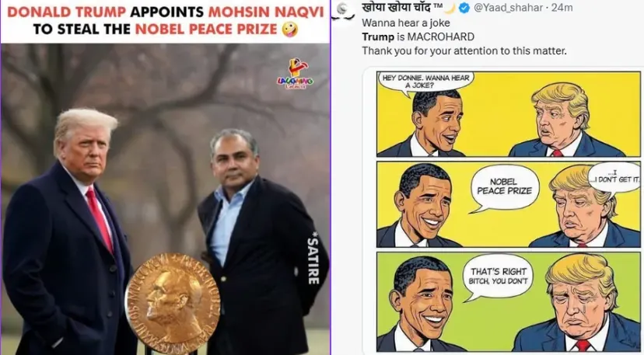
Task: Click the bold Trump word in tweet
Action: [378, 37]
